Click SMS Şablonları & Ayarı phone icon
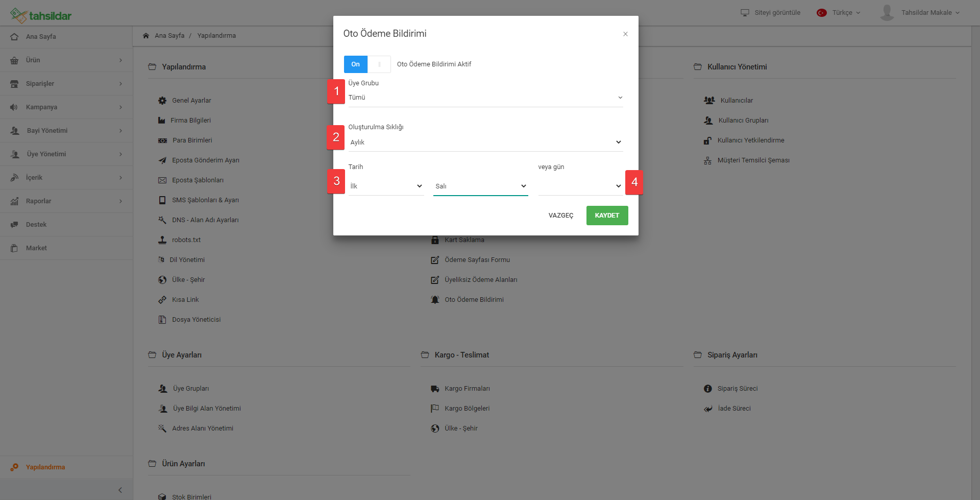Image resolution: width=980 pixels, height=500 pixels. click(x=162, y=200)
